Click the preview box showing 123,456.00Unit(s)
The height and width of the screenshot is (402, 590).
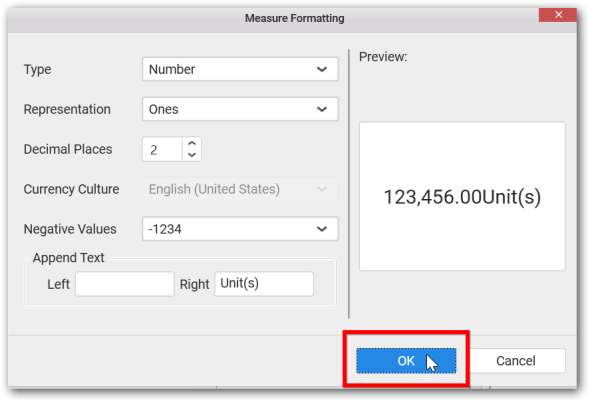coord(462,196)
